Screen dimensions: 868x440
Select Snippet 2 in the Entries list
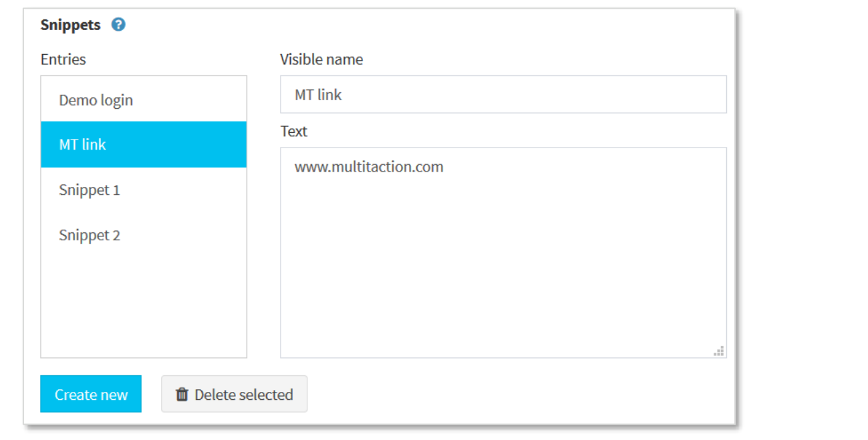pos(90,235)
